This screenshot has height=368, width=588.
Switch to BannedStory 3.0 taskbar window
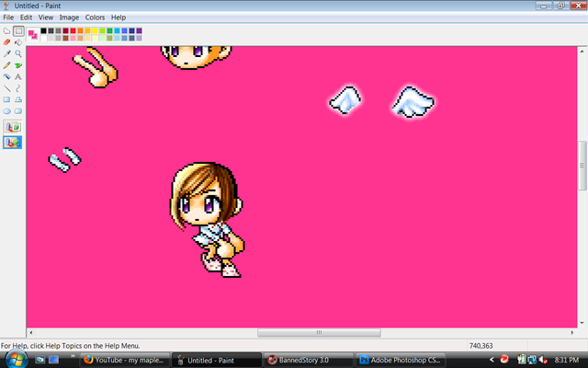[309, 360]
